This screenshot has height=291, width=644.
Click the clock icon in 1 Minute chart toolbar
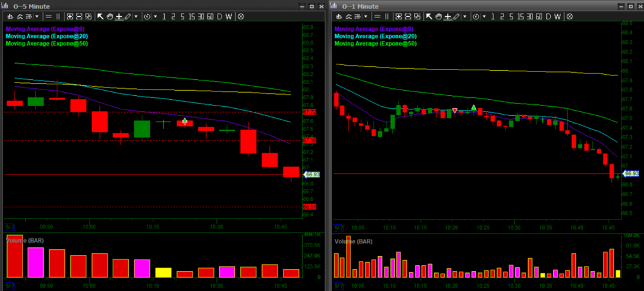tap(475, 15)
